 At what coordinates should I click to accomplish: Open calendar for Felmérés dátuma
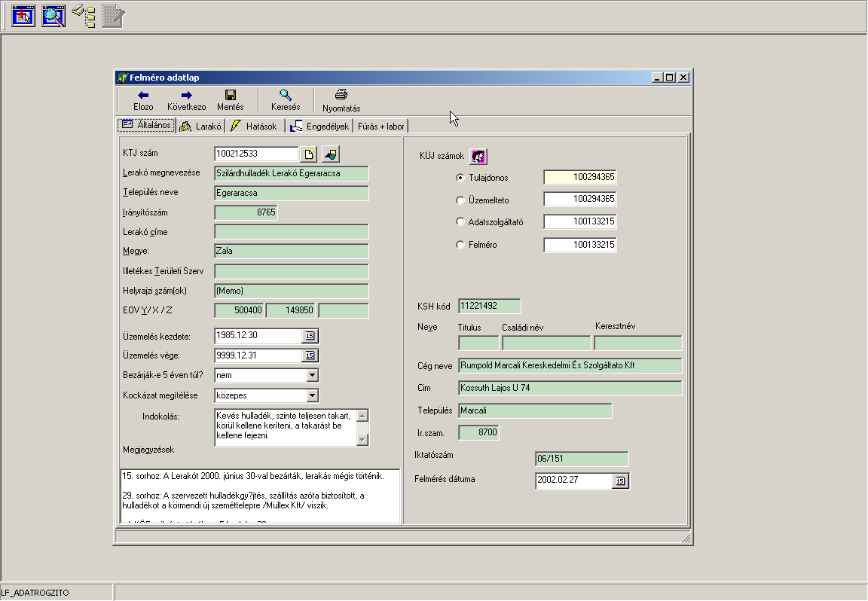coord(620,481)
